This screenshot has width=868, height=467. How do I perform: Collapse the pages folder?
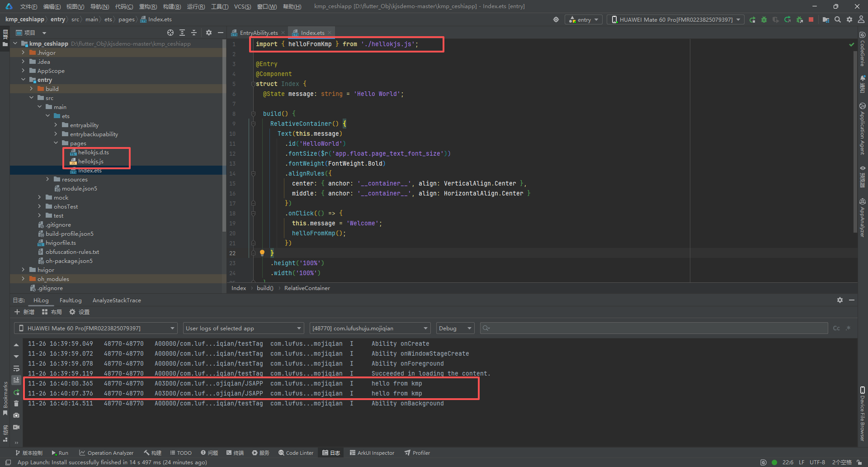click(56, 143)
